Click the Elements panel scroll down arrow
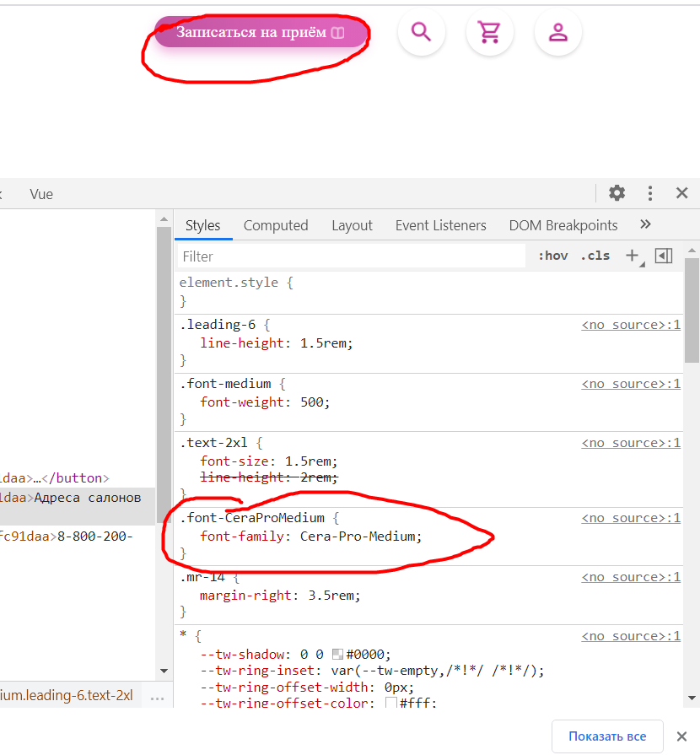The image size is (700, 755). 164,671
